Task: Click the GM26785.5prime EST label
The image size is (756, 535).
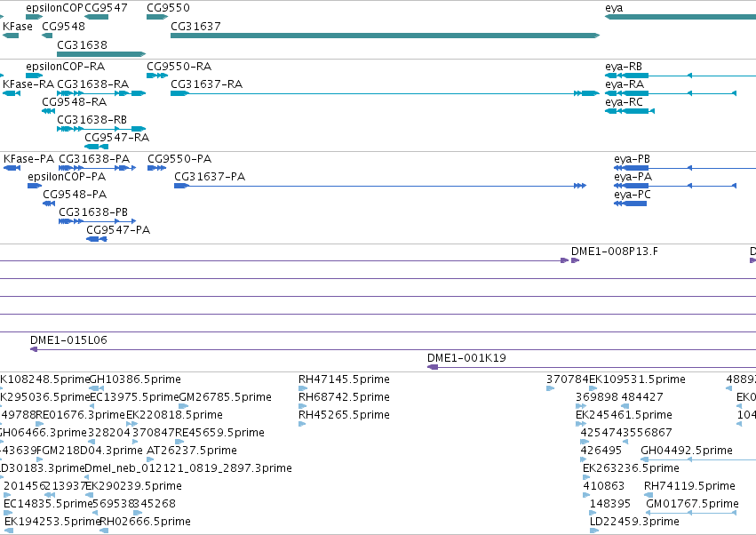Action: pyautogui.click(x=225, y=397)
